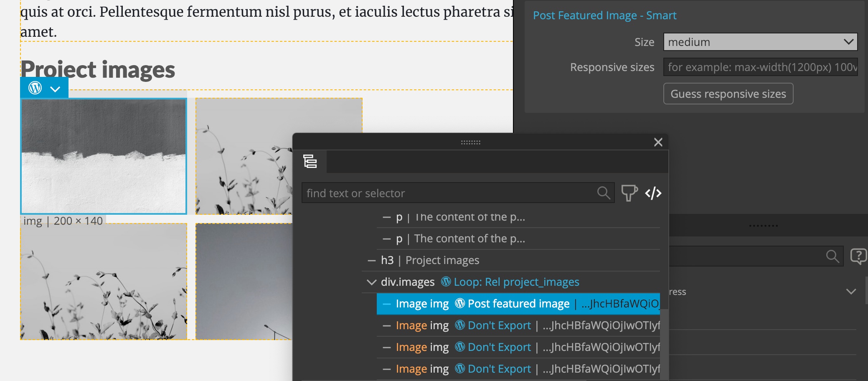Click the Project images heading on page
868x381 pixels.
[98, 69]
